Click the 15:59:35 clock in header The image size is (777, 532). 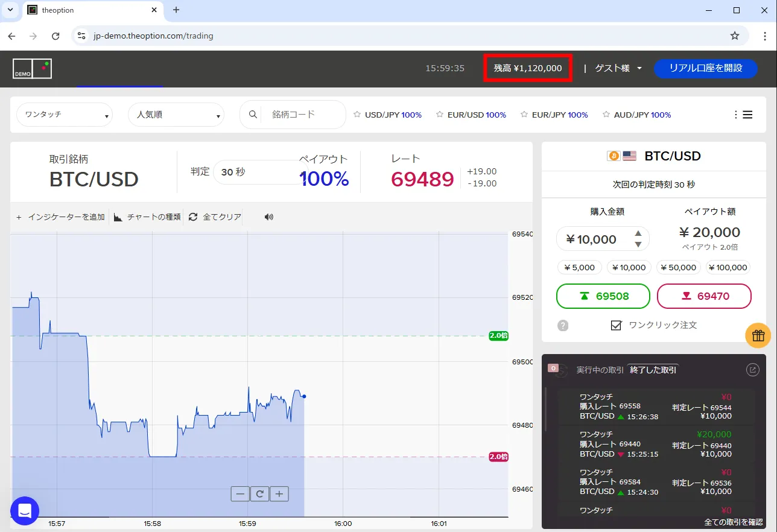pyautogui.click(x=445, y=68)
